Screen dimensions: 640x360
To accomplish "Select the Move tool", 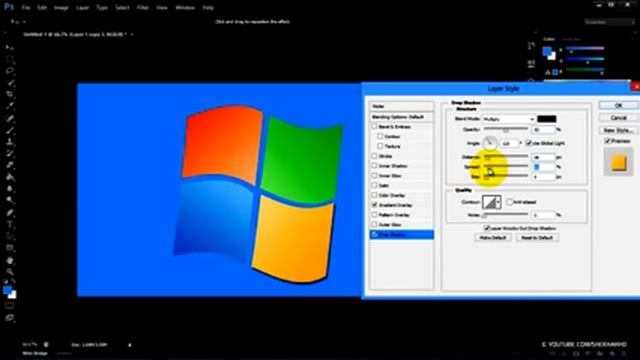I will tap(9, 48).
